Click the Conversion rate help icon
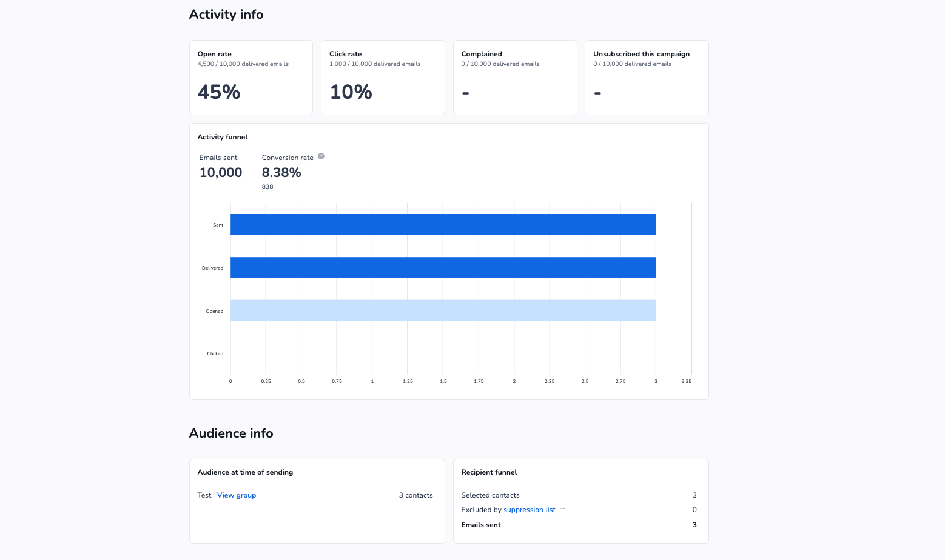The width and height of the screenshot is (945, 560). coord(321,156)
